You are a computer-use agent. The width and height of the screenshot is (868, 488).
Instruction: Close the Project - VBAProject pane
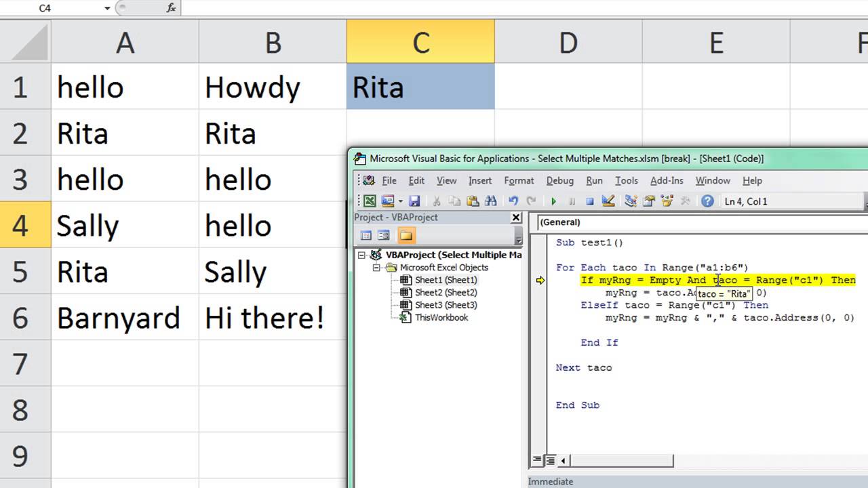tap(516, 218)
